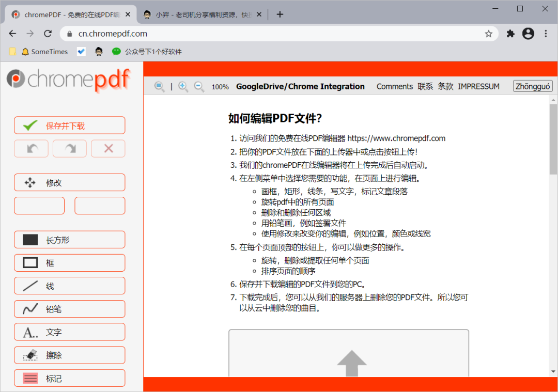Reload the current page
Image resolution: width=558 pixels, height=392 pixels.
(48, 34)
